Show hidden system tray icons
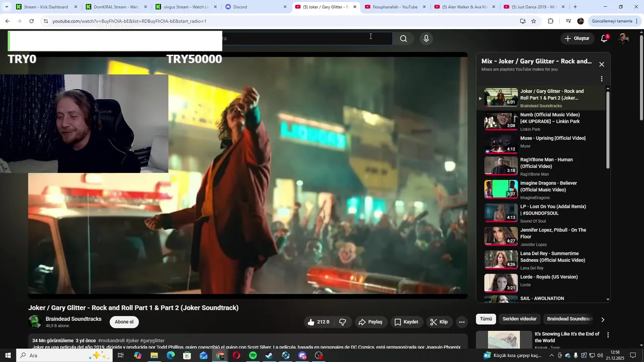 pos(551,355)
